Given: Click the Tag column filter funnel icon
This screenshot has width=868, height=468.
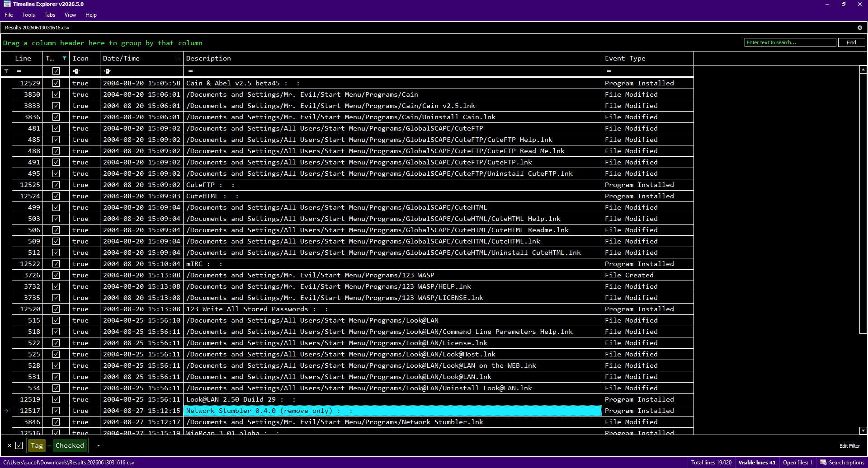Looking at the screenshot, I should pyautogui.click(x=64, y=58).
